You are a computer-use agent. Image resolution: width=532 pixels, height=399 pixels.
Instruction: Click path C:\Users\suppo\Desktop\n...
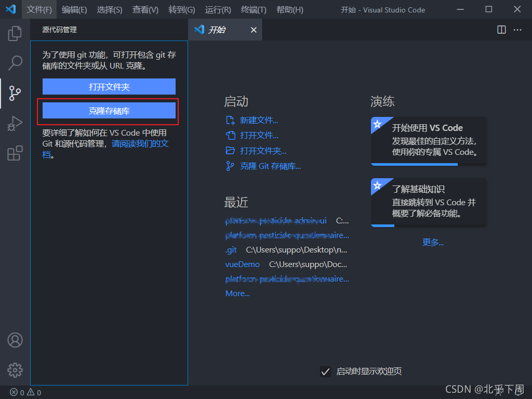[297, 250]
